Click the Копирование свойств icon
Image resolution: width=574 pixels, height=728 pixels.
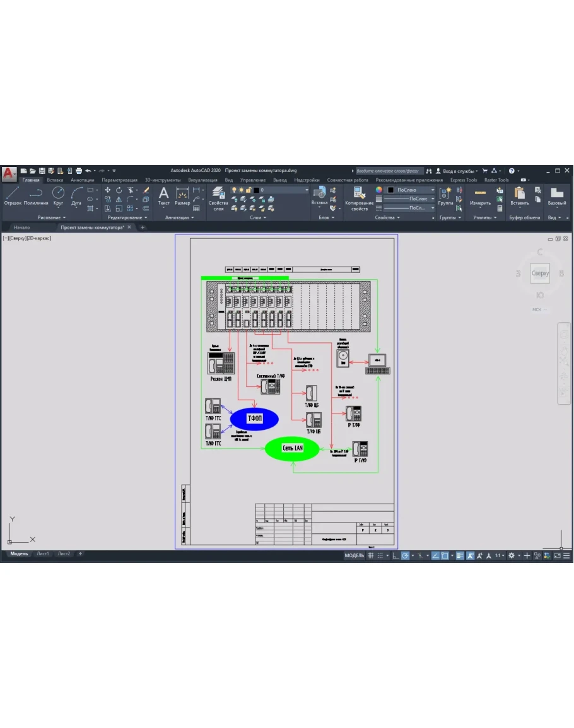pyautogui.click(x=360, y=197)
